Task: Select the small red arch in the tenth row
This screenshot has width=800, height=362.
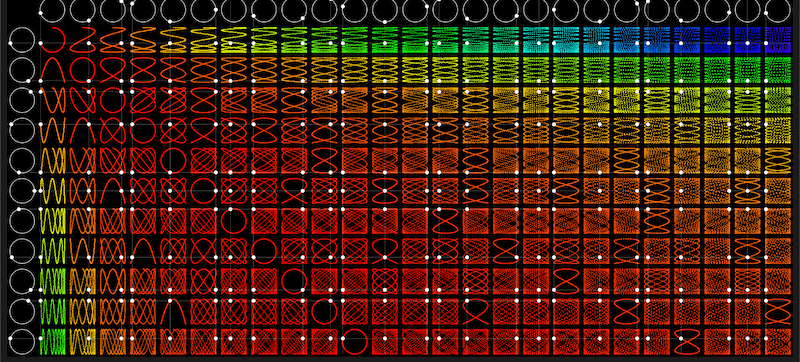Action: point(173,311)
